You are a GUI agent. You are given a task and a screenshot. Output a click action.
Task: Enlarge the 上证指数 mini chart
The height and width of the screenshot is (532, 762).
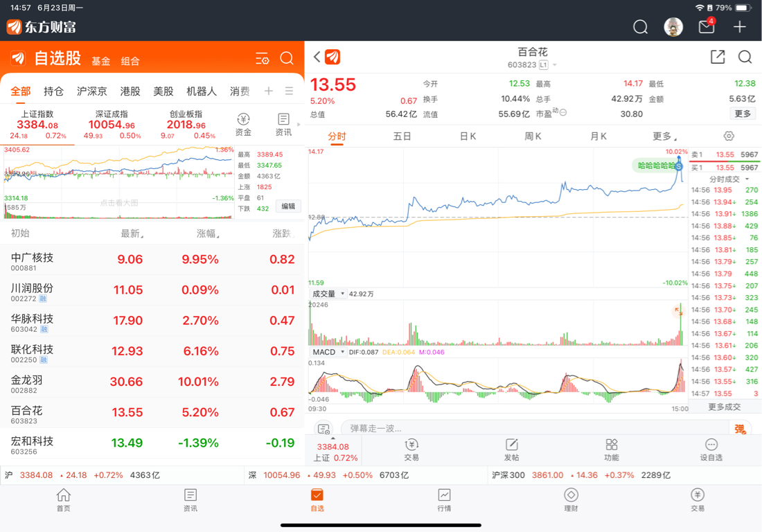coord(118,182)
